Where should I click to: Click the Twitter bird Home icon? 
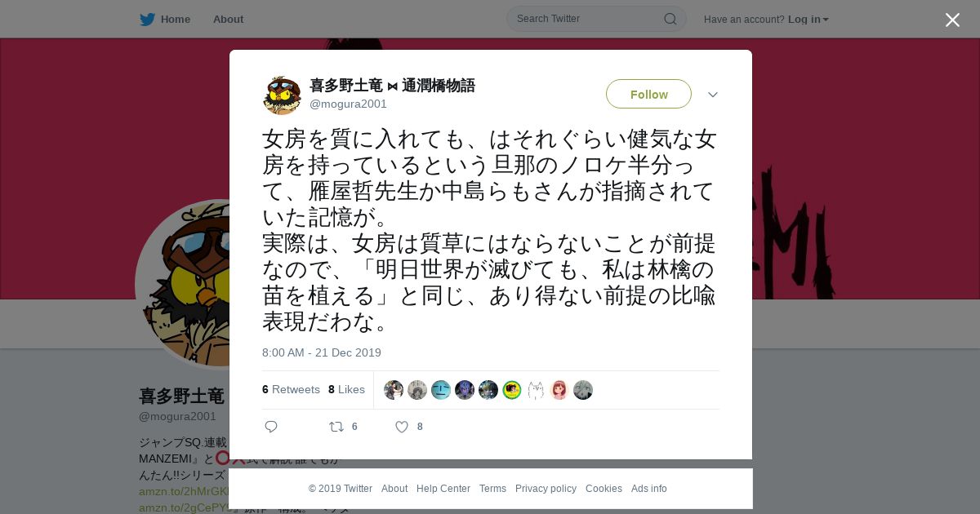coord(147,19)
